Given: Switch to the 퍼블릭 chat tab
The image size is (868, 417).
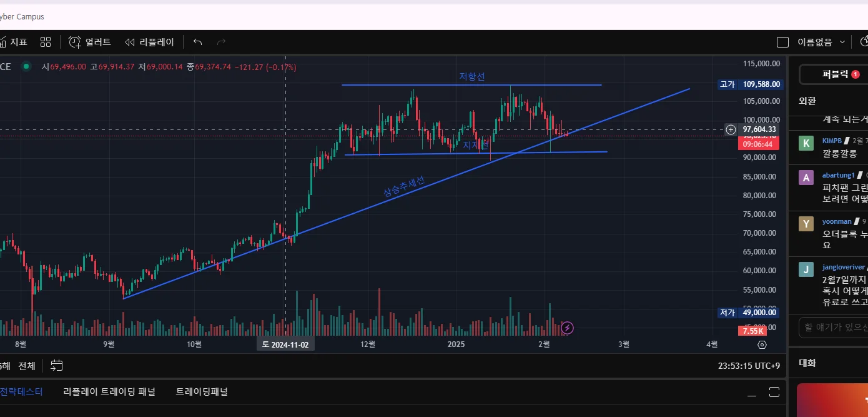Looking at the screenshot, I should click(x=841, y=74).
